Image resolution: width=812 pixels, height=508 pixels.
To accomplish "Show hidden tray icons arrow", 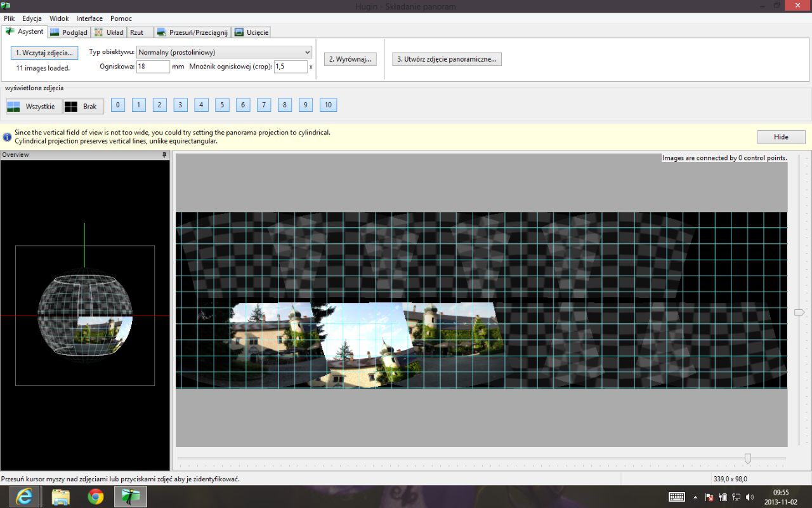I will click(695, 497).
